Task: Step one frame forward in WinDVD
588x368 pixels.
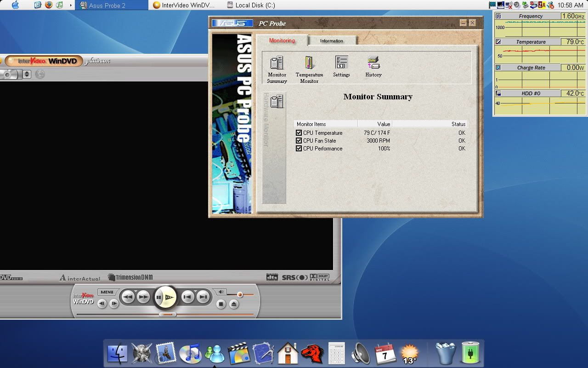Action: pyautogui.click(x=114, y=304)
